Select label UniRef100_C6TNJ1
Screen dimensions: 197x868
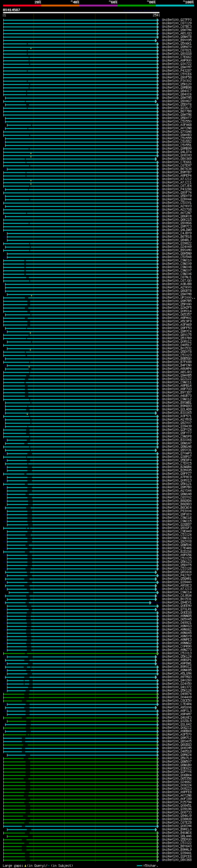click(x=176, y=277)
